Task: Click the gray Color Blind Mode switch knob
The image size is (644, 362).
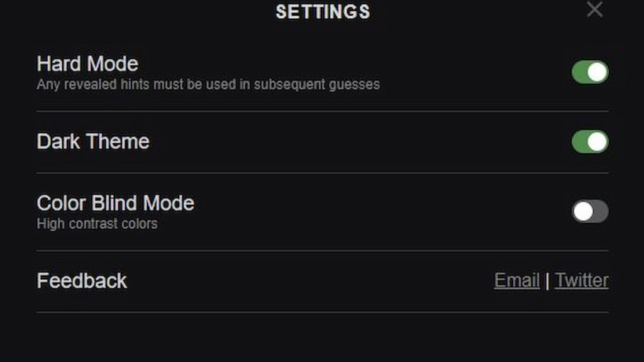Action: pyautogui.click(x=583, y=211)
